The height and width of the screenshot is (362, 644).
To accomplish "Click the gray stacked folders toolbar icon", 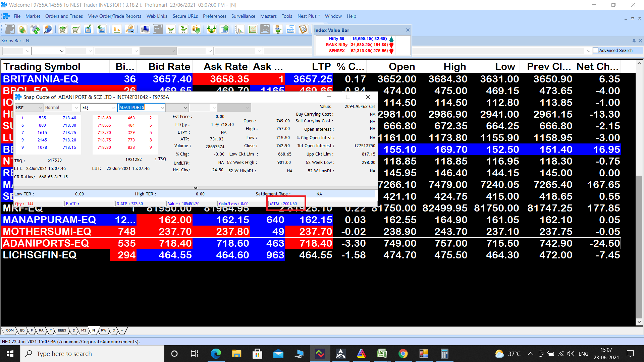I will point(158,29).
